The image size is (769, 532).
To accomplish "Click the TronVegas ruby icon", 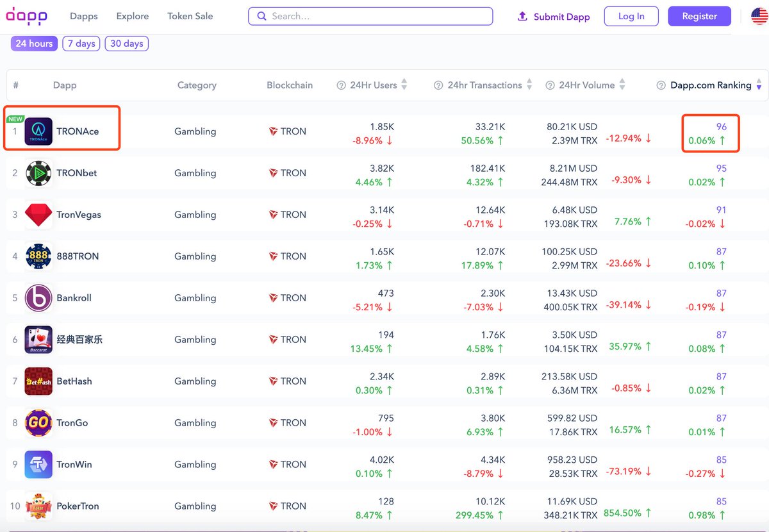I will (x=38, y=215).
